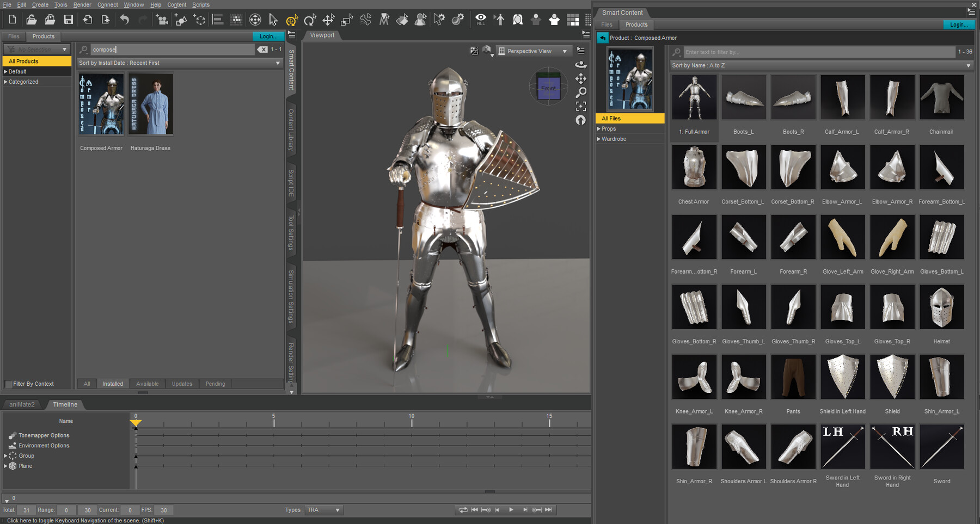The image size is (980, 524).
Task: Switch to the aniMate2 tab
Action: coord(23,404)
